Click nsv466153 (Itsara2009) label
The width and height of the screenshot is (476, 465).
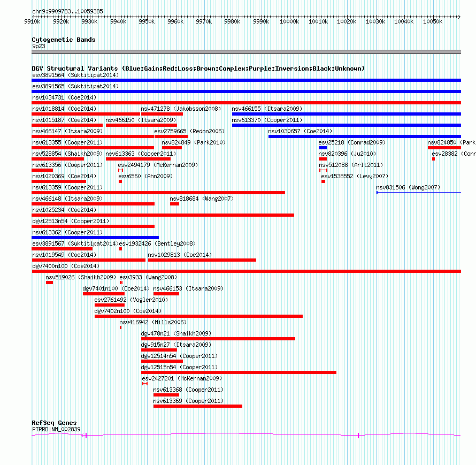[188, 288]
